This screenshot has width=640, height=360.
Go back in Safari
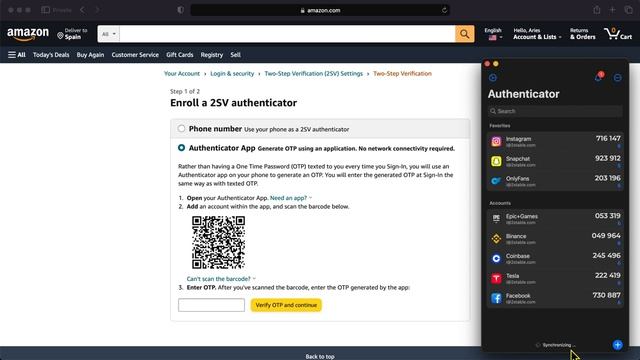point(83,10)
